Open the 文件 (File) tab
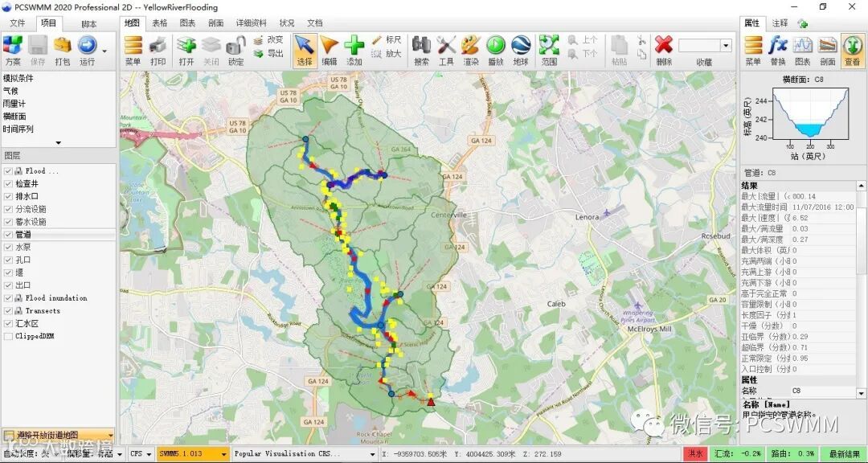Viewport: 868px width, 463px height. (x=18, y=23)
